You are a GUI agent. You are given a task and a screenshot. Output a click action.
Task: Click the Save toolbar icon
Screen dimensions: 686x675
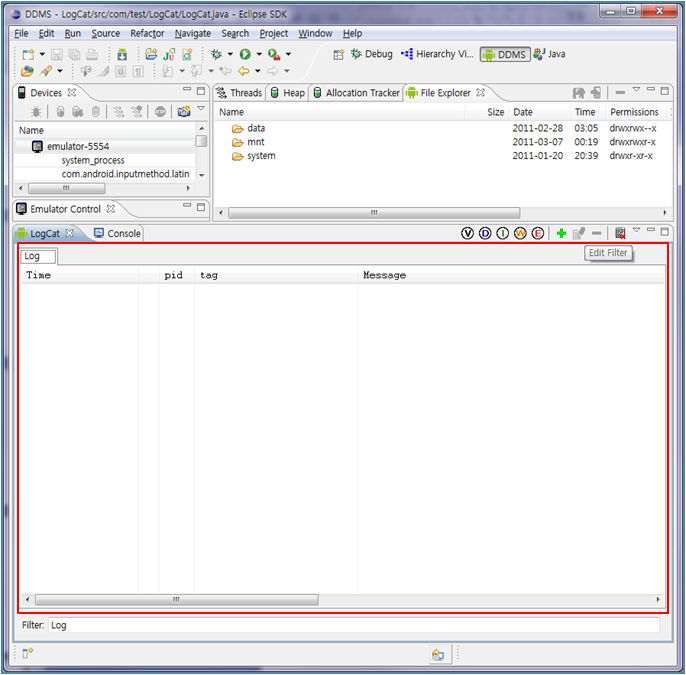tap(57, 54)
